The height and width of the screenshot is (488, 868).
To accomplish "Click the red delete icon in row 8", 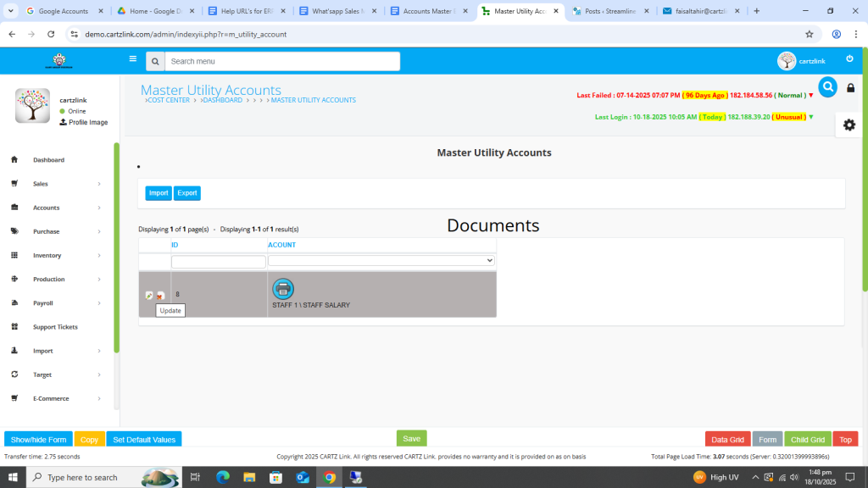I will tap(161, 295).
